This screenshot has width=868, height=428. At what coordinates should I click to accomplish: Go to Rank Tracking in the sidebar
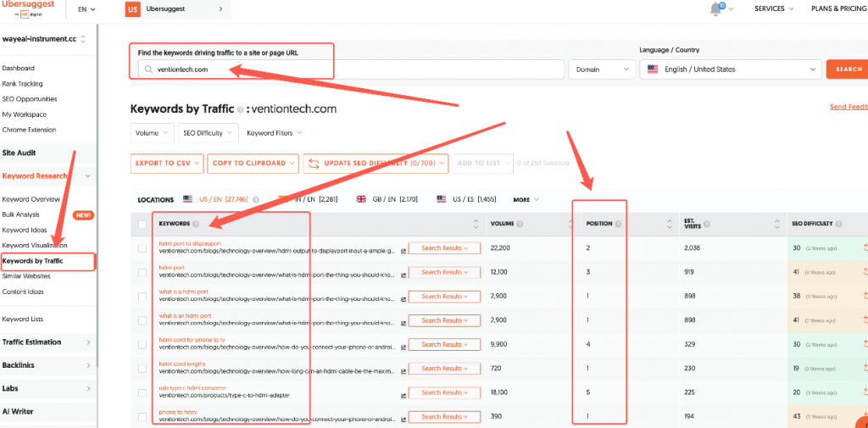point(22,84)
